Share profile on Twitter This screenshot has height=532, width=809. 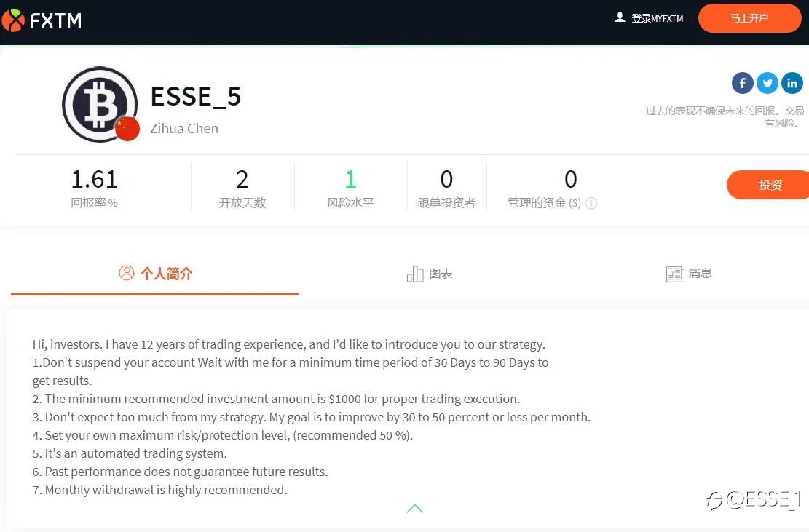(x=767, y=83)
